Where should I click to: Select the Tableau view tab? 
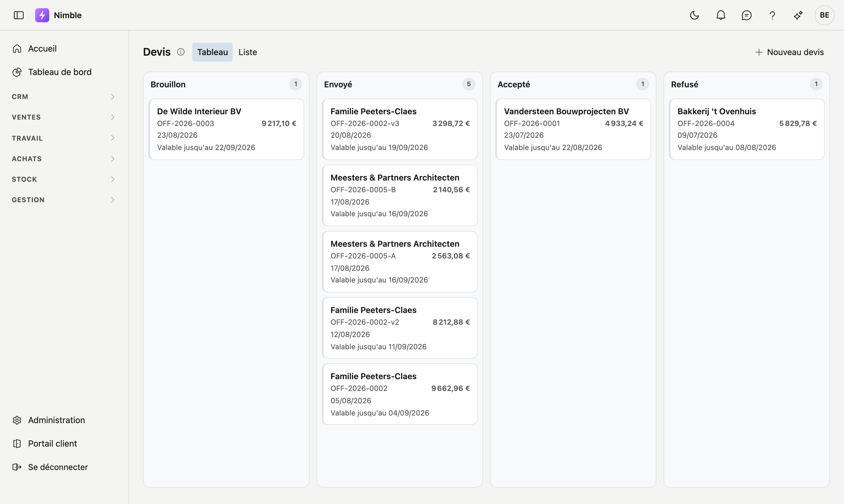coord(212,52)
